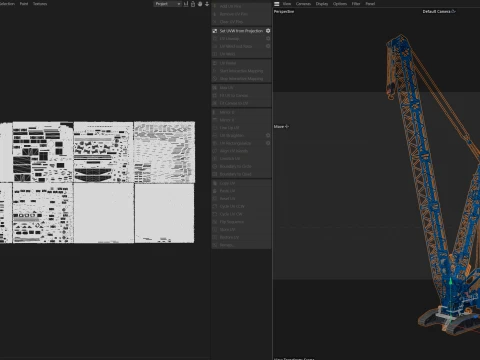This screenshot has width=480, height=360.
Task: Open the Textures menu in UV editor
Action: 40,4
